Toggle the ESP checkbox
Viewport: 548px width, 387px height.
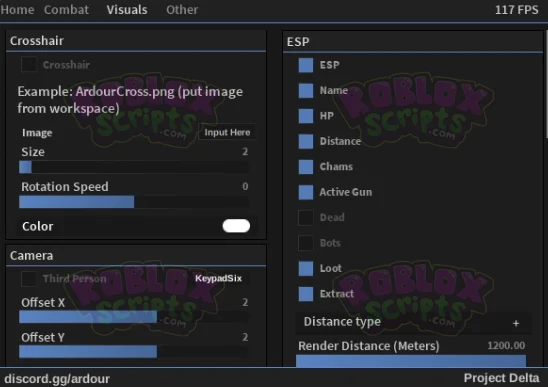pos(306,65)
